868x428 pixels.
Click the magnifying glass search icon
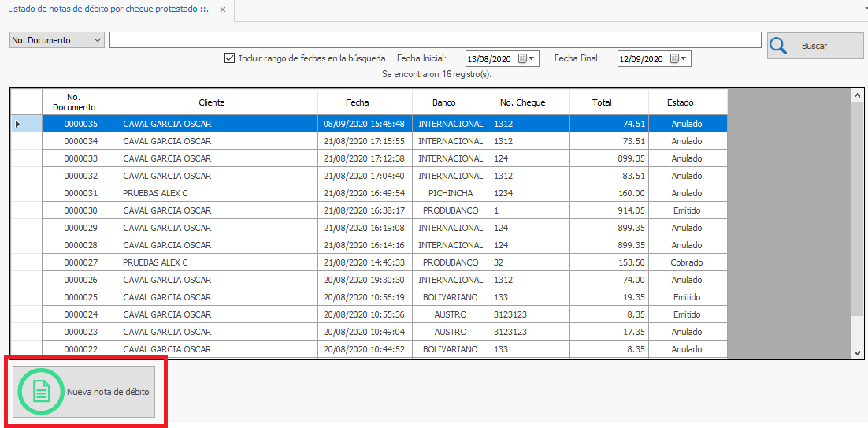(779, 46)
